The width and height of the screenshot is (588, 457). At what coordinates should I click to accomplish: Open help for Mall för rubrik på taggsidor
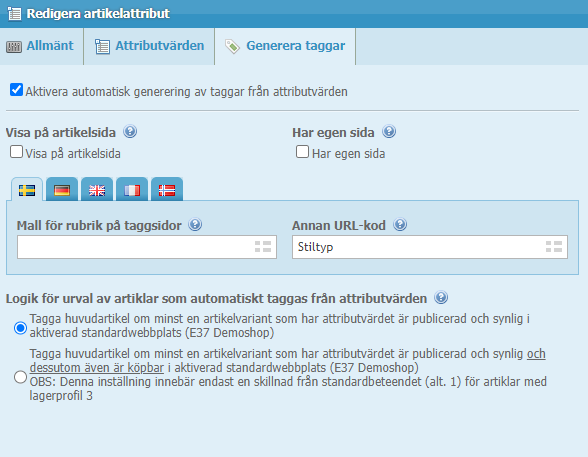[195, 225]
